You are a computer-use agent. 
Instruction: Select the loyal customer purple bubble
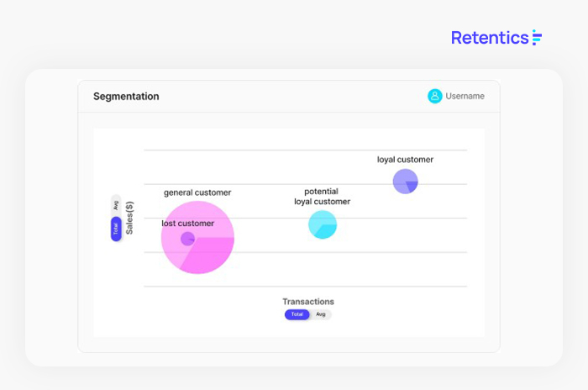point(405,181)
